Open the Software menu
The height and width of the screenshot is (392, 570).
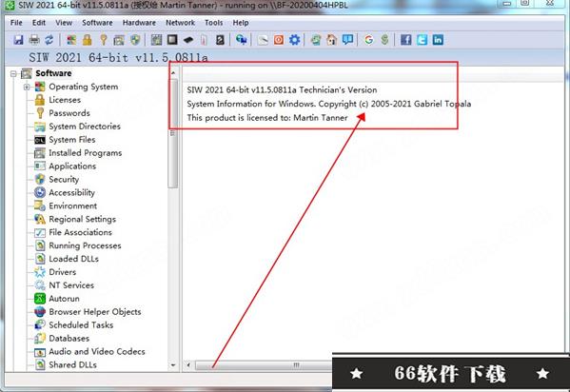(x=97, y=23)
